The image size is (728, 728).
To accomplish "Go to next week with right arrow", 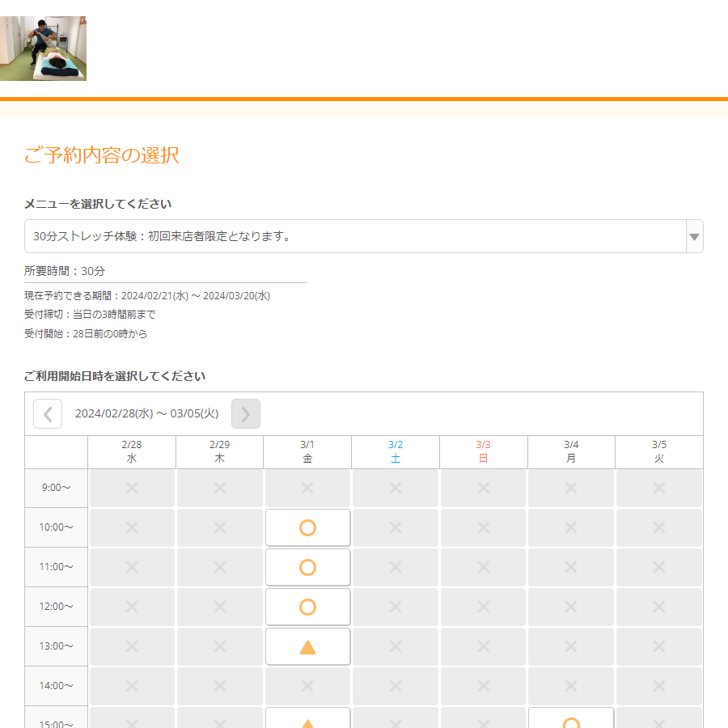I will coord(246,414).
